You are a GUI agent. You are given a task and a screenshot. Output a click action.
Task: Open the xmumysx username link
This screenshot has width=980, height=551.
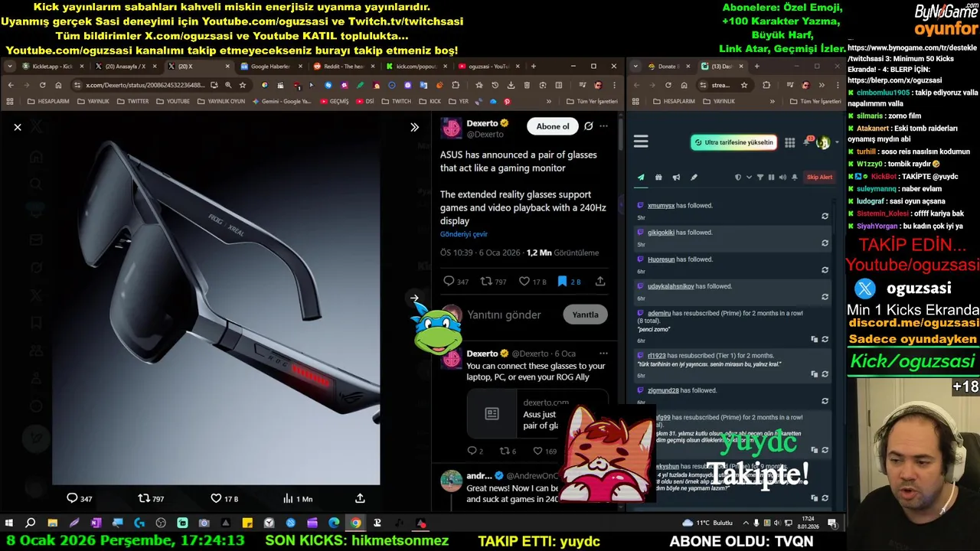point(661,206)
